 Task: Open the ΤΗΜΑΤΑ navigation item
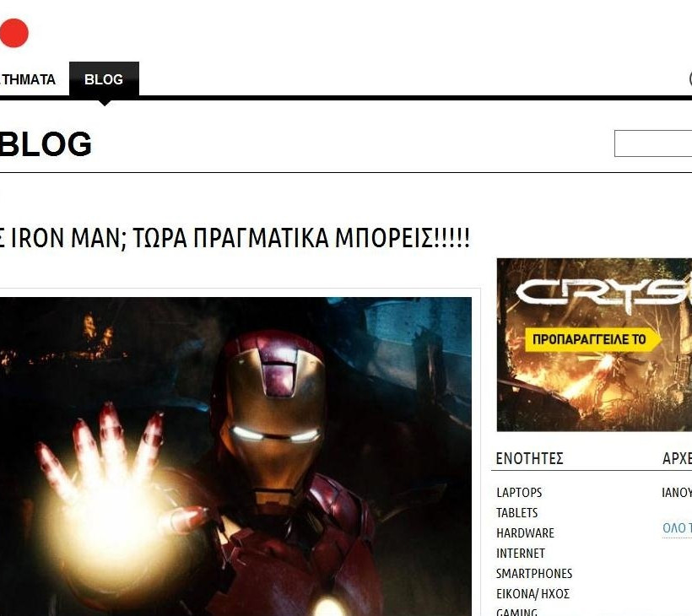click(x=27, y=79)
